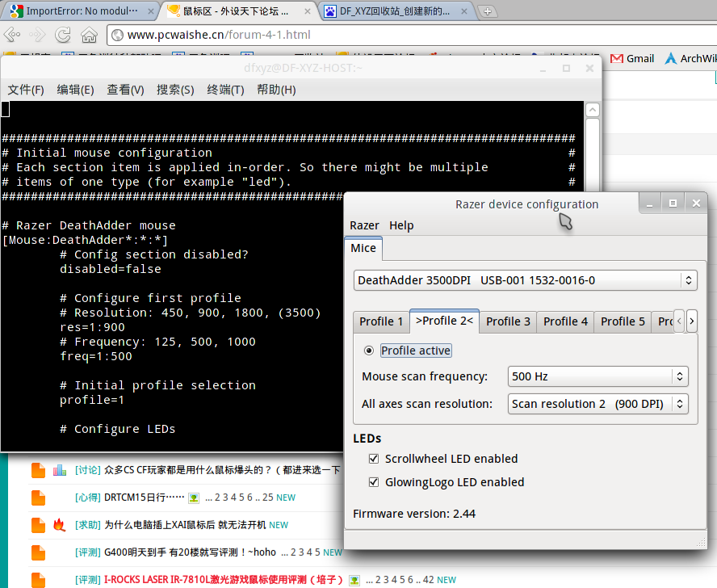Click terminal title dfxyz@DF-XYZ-HOST

[303, 68]
